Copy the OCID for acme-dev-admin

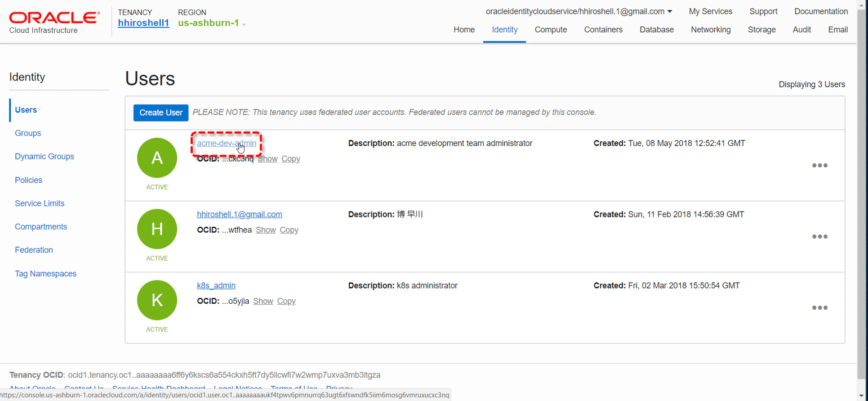pos(291,159)
